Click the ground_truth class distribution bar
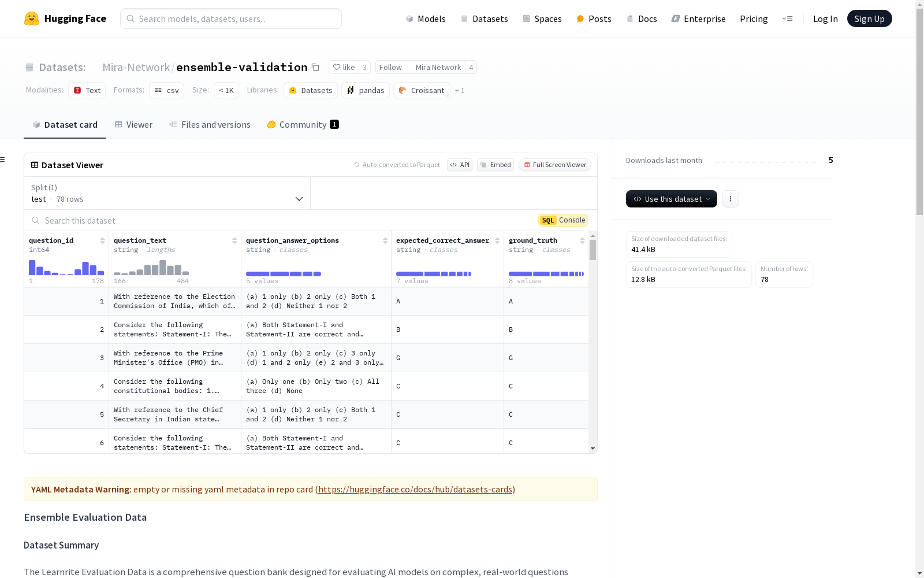 click(546, 274)
